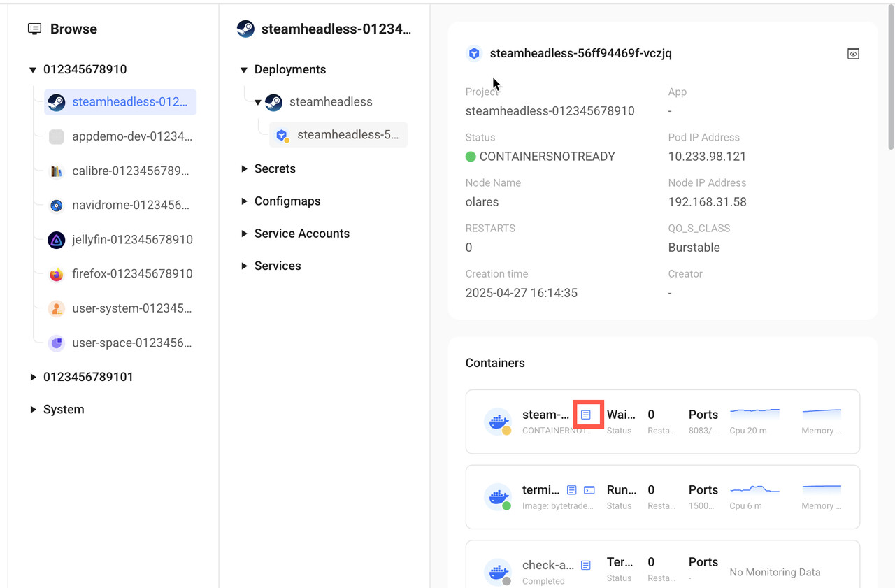Screen dimensions: 895x588
Task: Open logs icon for steam- container
Action: pyautogui.click(x=586, y=415)
